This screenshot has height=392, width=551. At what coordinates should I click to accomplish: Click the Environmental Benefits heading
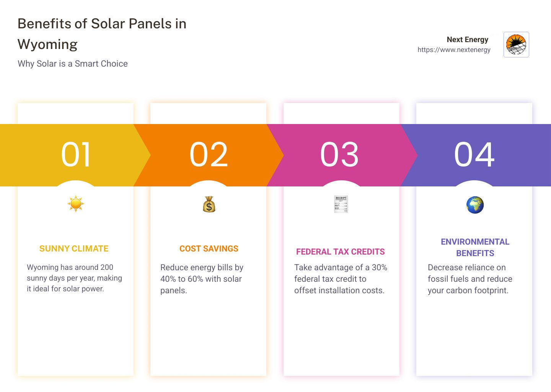(475, 247)
